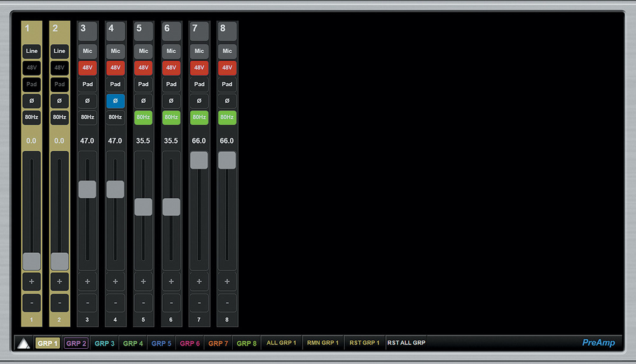
Task: Select GRP 2 group tab
Action: pyautogui.click(x=76, y=344)
